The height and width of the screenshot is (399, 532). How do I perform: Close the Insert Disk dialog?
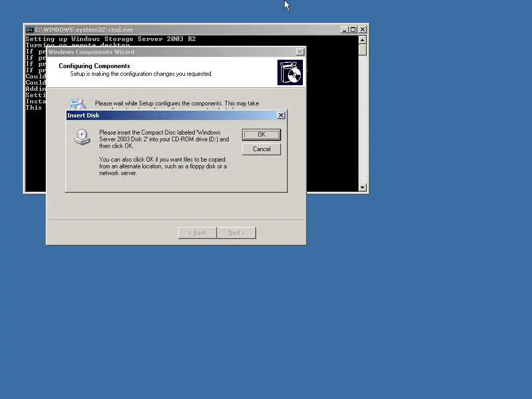tap(281, 115)
